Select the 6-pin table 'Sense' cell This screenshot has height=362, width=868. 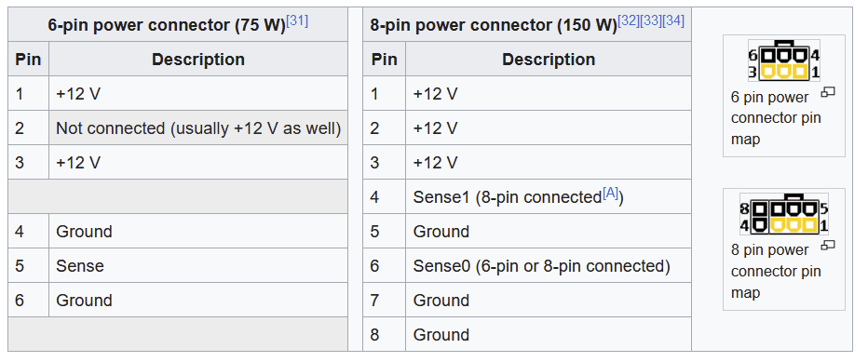[x=198, y=266]
